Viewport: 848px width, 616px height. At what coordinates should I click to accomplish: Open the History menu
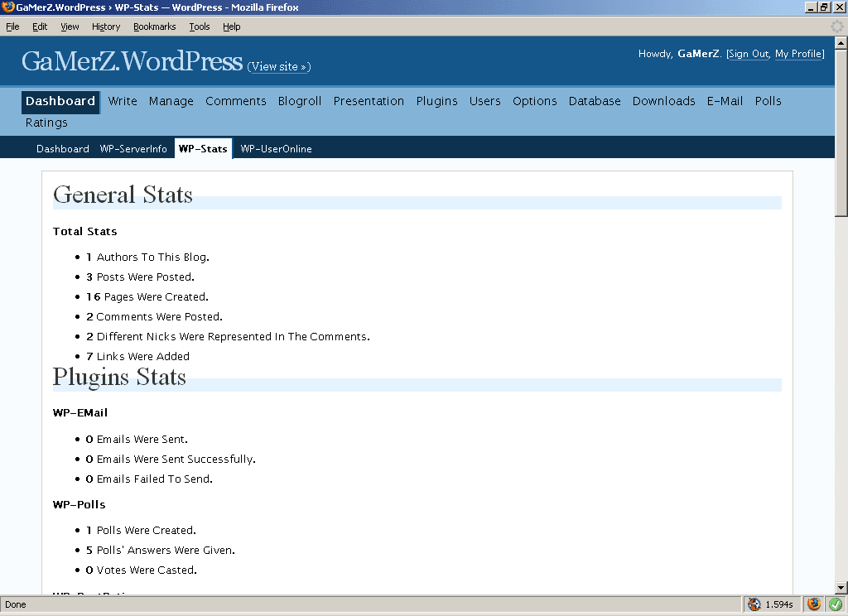pos(106,26)
